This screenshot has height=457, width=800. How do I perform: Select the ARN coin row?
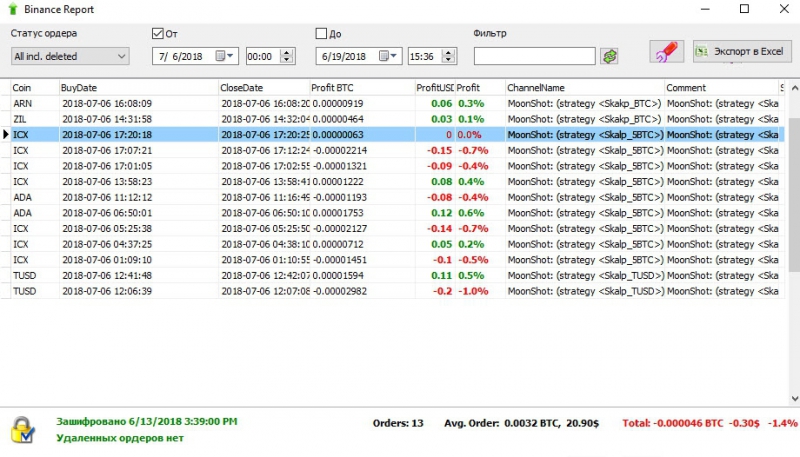click(x=392, y=104)
